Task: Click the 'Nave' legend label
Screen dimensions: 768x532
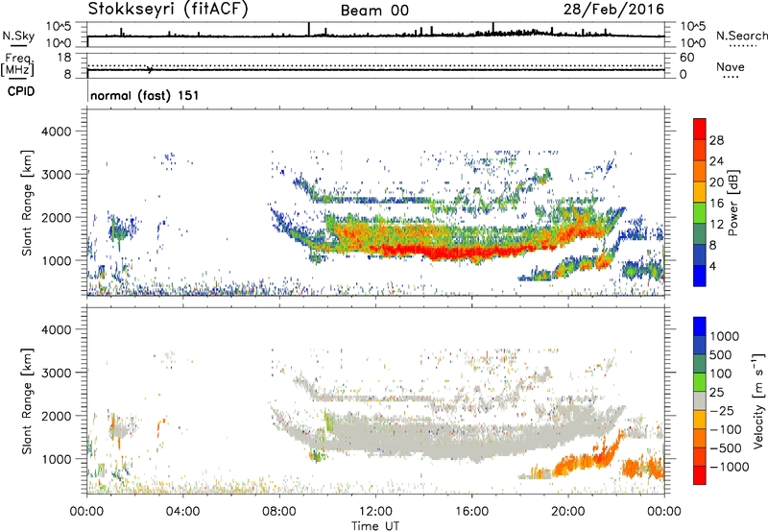Action: tap(731, 66)
